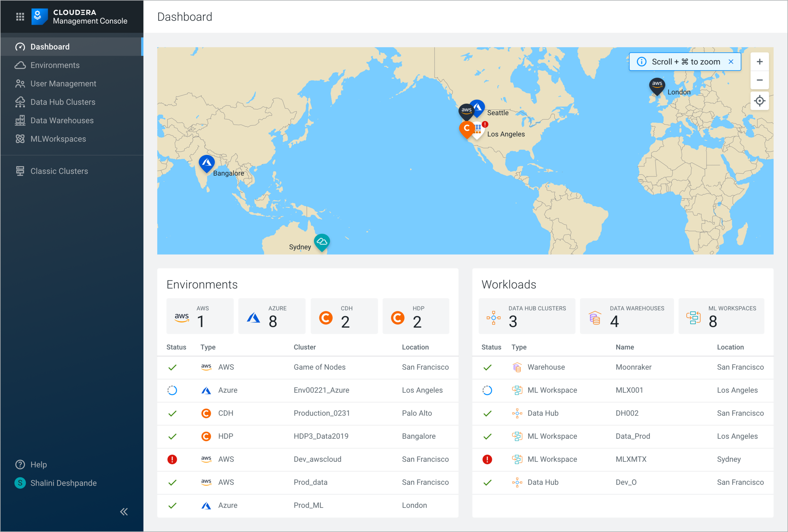This screenshot has width=788, height=532.
Task: Click the orange CDH pin near Los Angeles
Action: [x=466, y=129]
